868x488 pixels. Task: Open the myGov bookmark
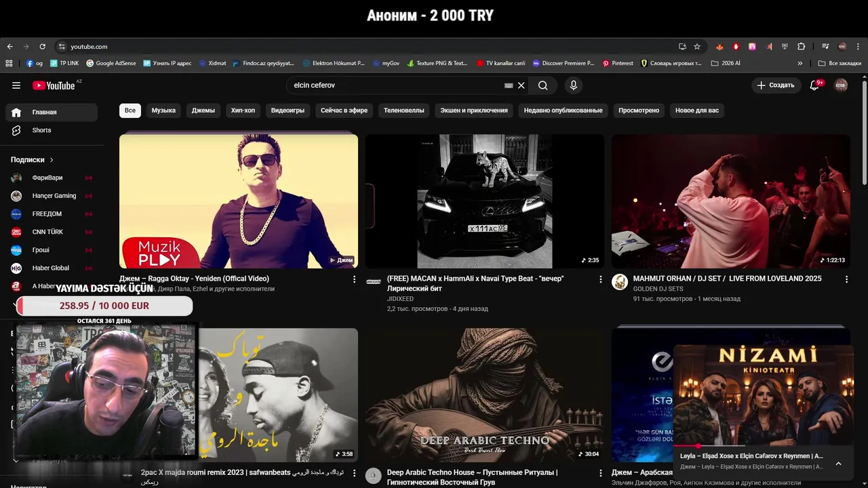(386, 63)
